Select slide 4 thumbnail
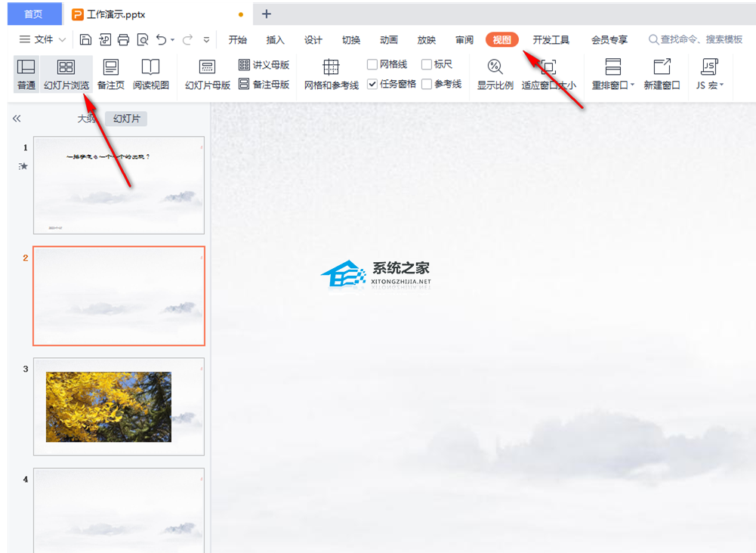The height and width of the screenshot is (553, 756). 119,510
